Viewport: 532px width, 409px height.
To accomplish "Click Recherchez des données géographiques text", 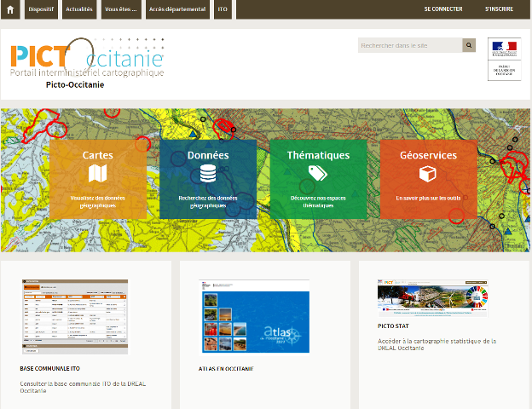I will 208,202.
